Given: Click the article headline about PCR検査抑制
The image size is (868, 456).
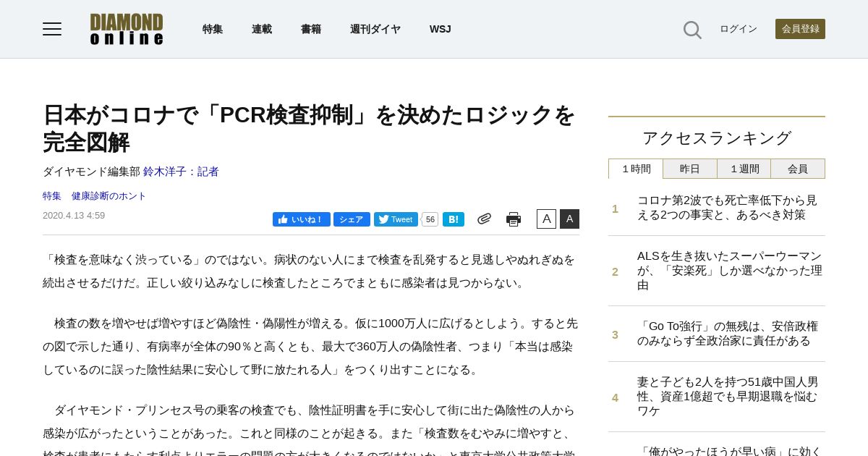Looking at the screenshot, I should (x=310, y=129).
